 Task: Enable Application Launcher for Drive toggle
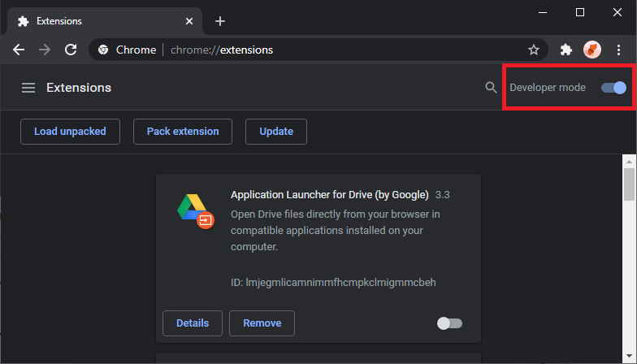[x=450, y=323]
